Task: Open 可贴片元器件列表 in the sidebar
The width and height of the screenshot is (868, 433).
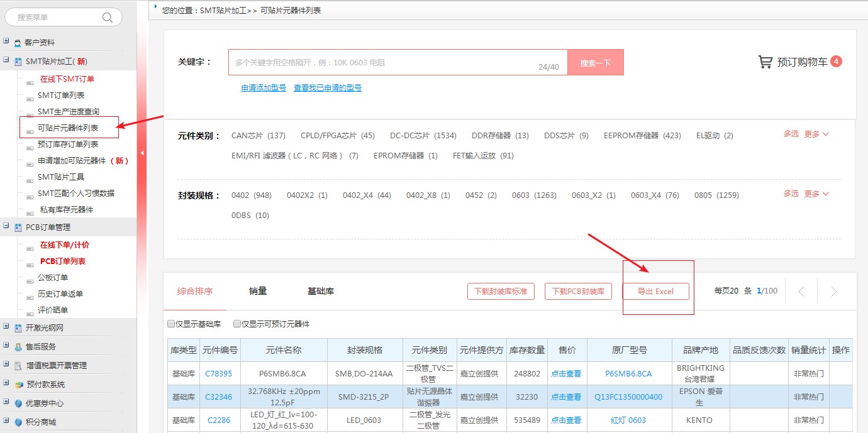Action: pos(68,128)
